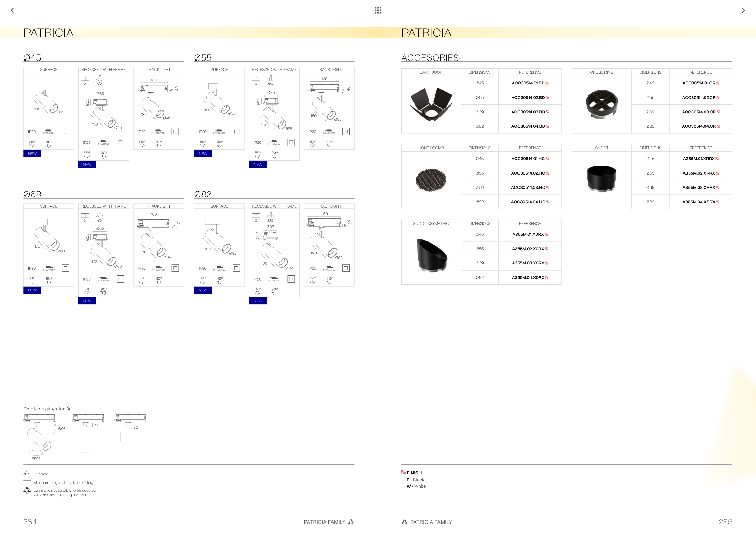Click the cut hole legend icon
The width and height of the screenshot is (756, 535).
pyautogui.click(x=27, y=473)
